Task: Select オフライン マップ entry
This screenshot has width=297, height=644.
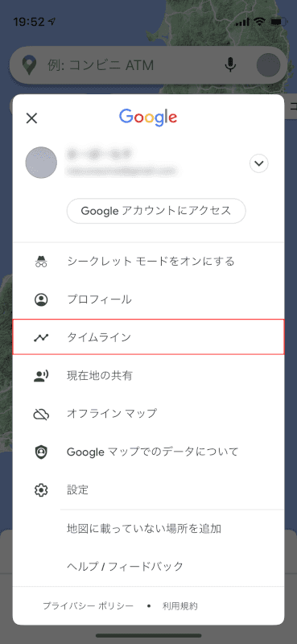Action: tap(148, 414)
